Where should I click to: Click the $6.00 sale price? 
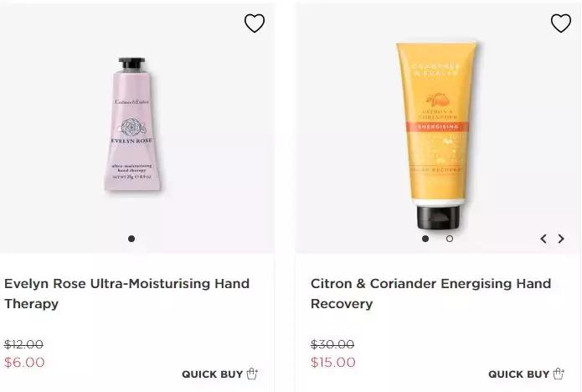[24, 363]
